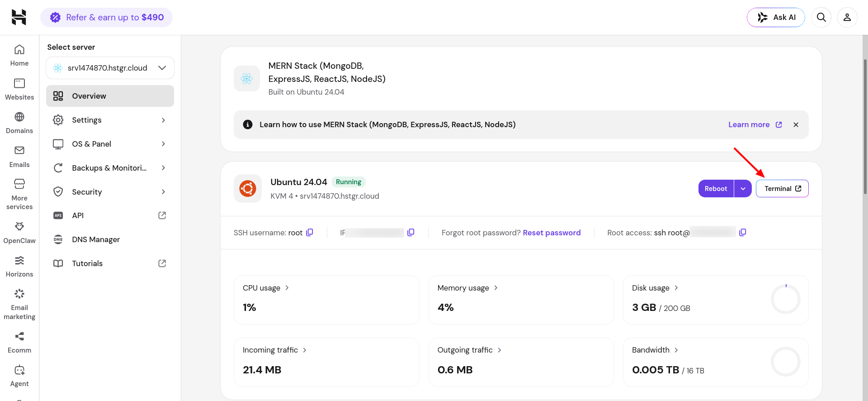Click the page vertical scrollbar
This screenshot has height=401, width=868.
click(x=865, y=127)
